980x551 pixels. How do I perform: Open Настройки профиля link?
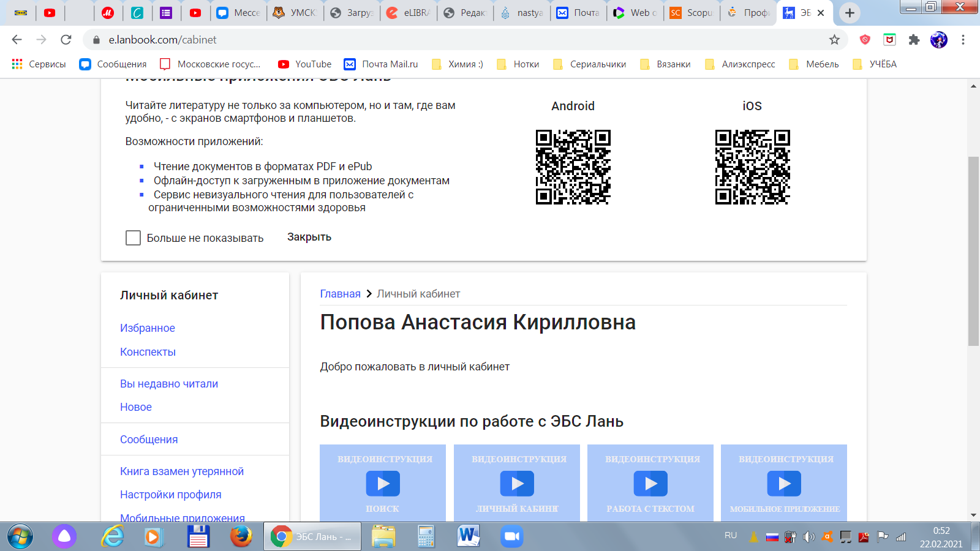[171, 495]
